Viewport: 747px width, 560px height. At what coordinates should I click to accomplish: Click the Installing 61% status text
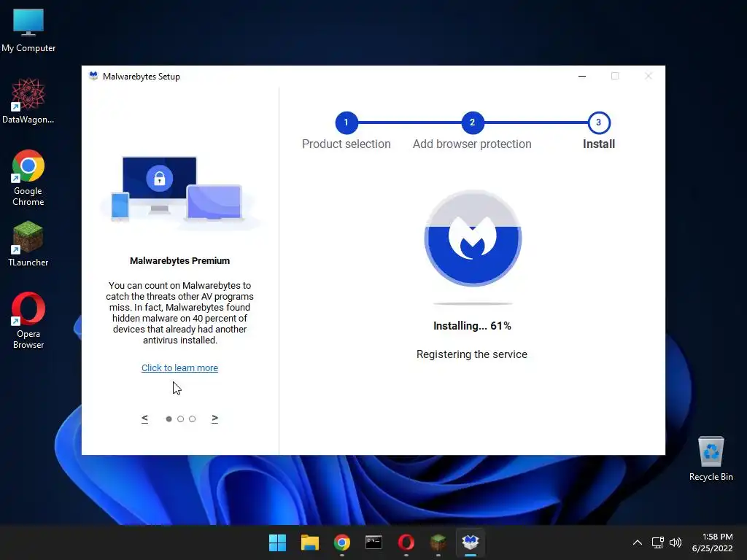(472, 326)
